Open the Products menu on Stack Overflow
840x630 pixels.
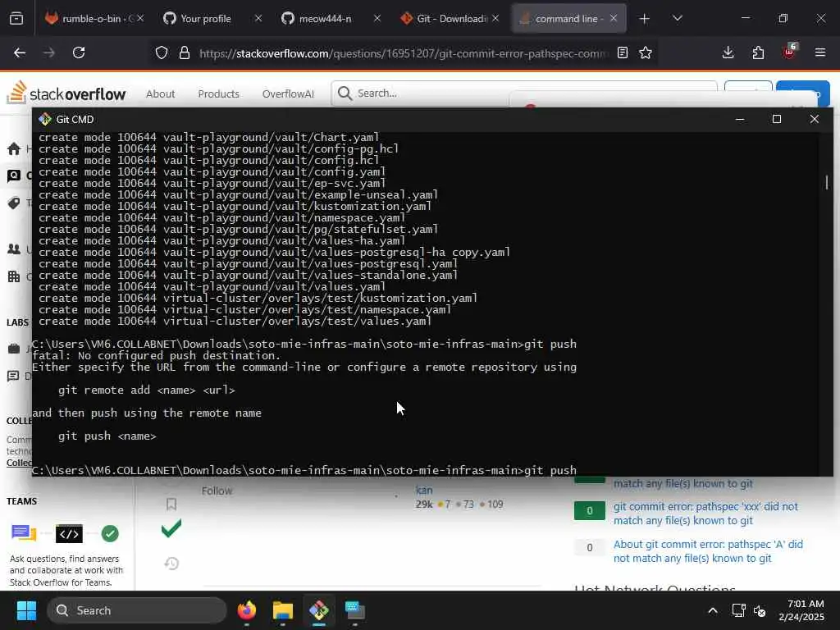click(218, 94)
